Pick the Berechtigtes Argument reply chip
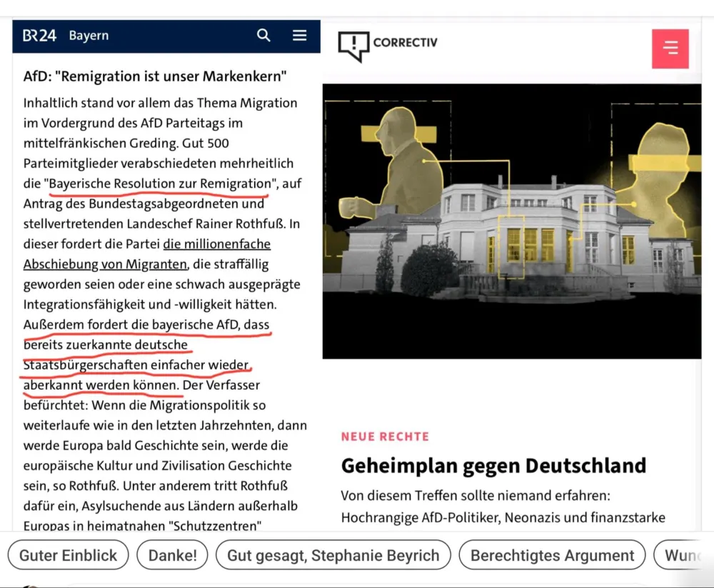714x588 pixels. click(x=552, y=555)
